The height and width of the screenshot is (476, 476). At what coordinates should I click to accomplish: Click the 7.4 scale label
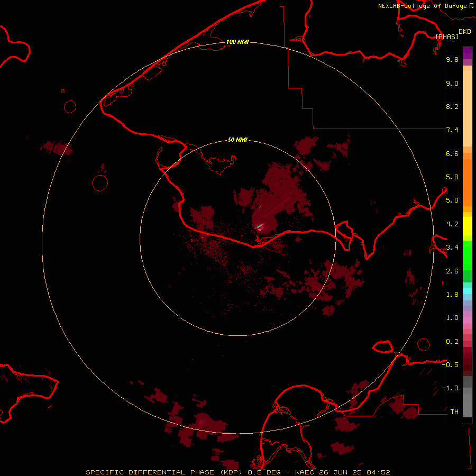[452, 130]
